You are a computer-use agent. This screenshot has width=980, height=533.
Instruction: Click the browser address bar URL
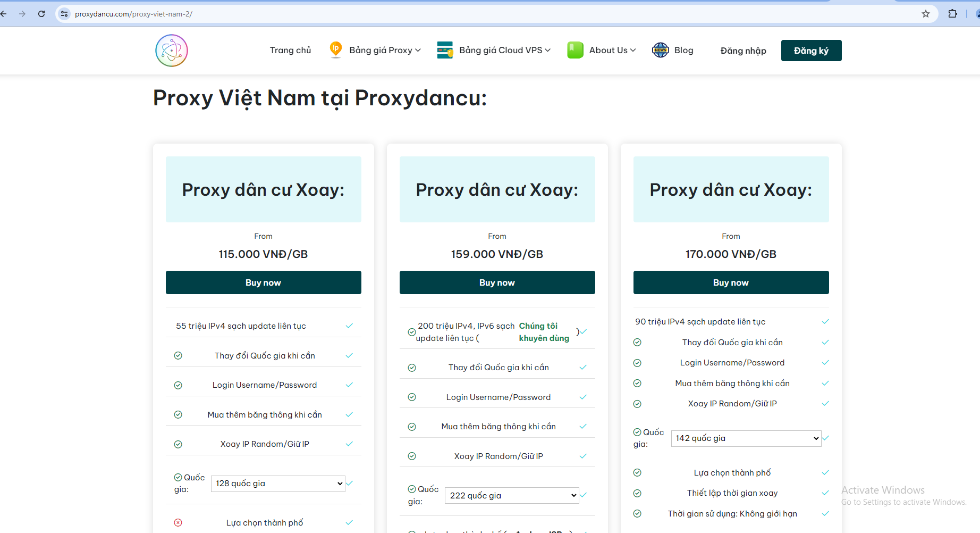pyautogui.click(x=133, y=14)
